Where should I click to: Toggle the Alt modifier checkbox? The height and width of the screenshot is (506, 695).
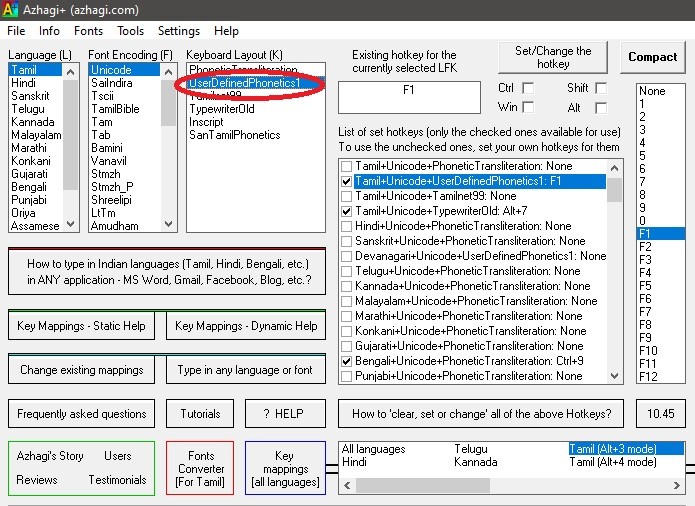tap(601, 108)
